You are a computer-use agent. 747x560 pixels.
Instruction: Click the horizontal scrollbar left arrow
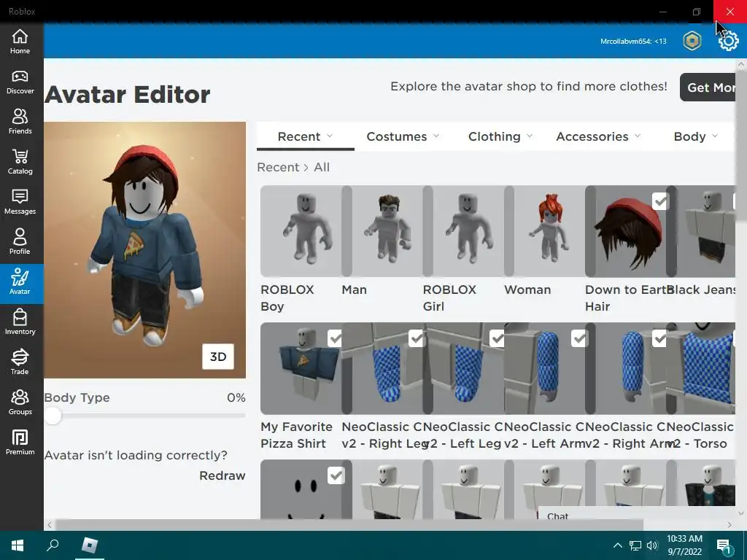pos(50,525)
